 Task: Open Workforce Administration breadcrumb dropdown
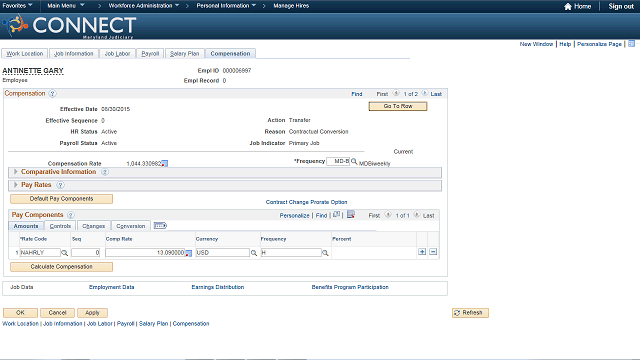[x=144, y=6]
